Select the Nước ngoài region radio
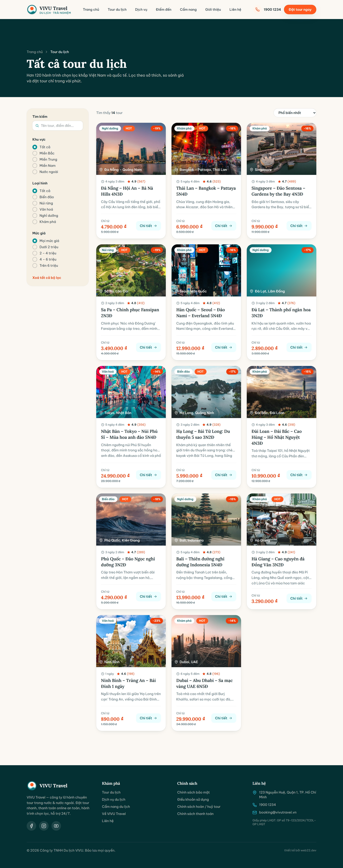 35,172
